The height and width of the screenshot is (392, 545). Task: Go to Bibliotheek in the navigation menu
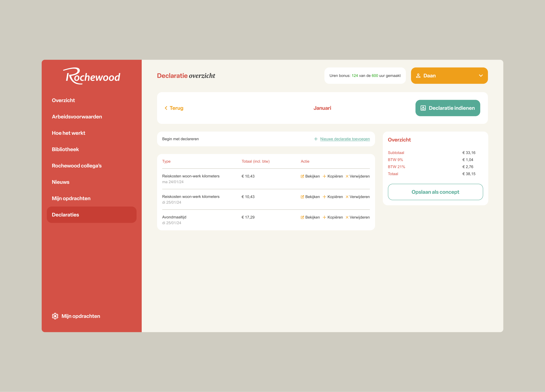click(x=65, y=149)
